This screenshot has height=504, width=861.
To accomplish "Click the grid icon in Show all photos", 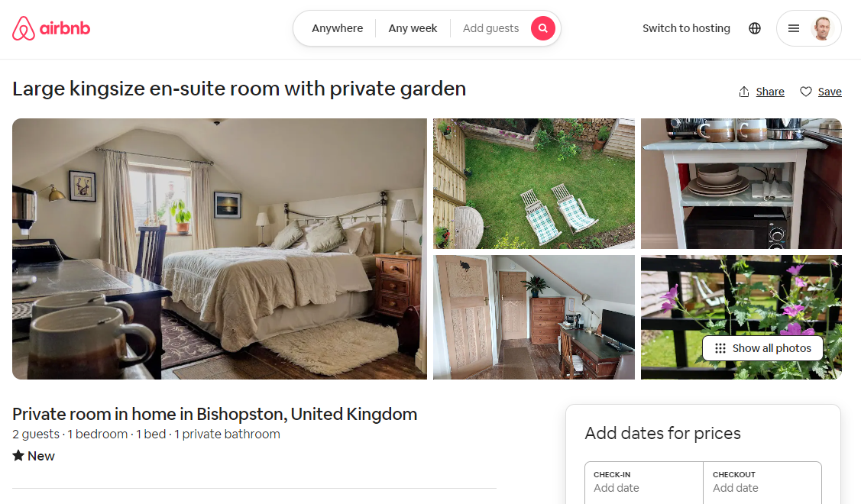I will [720, 349].
